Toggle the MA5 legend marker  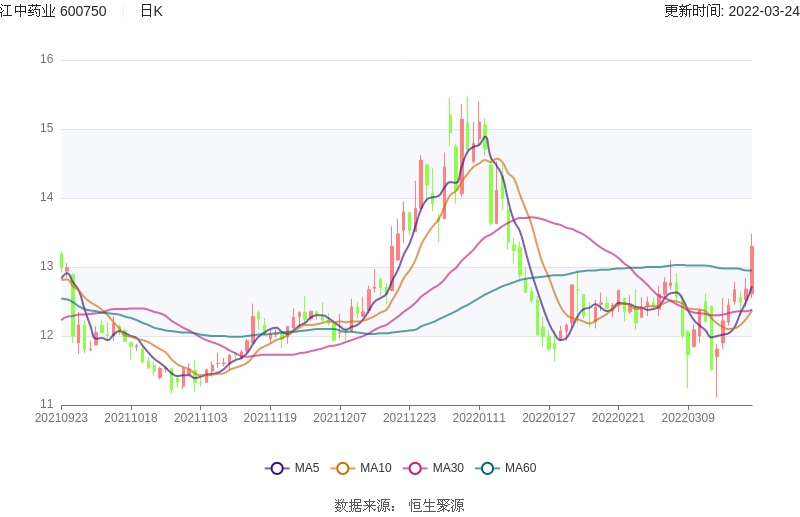coord(277,468)
